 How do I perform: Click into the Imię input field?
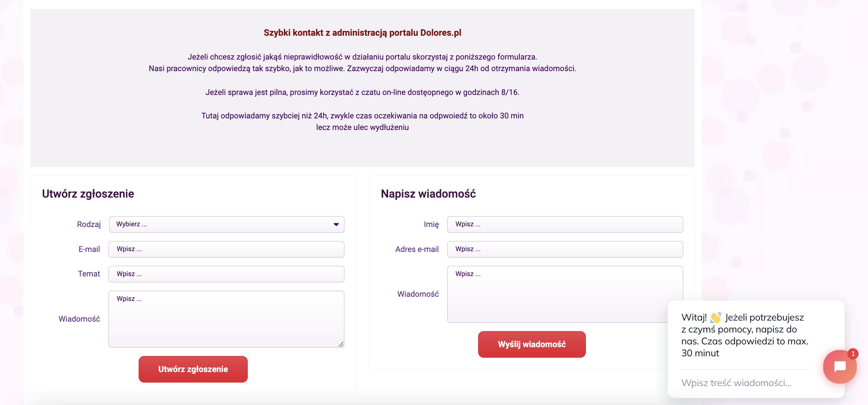(565, 224)
